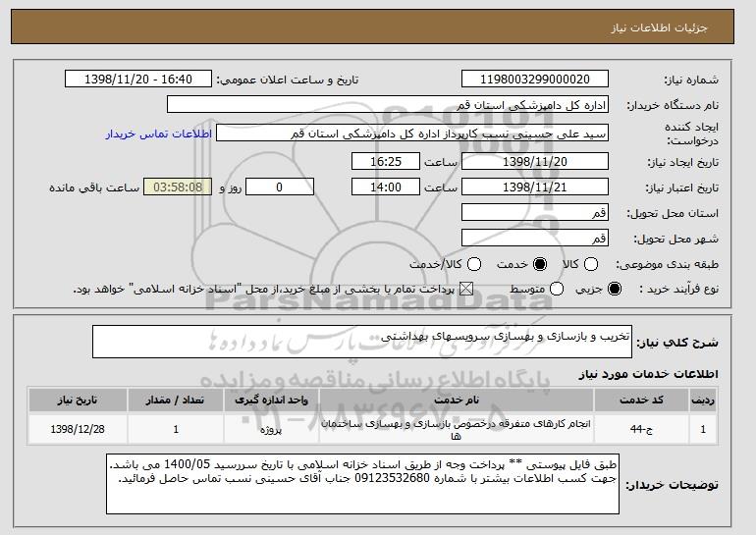756x535 pixels.
Task: Click the need date cell 1398/12/28
Action: coord(78,429)
